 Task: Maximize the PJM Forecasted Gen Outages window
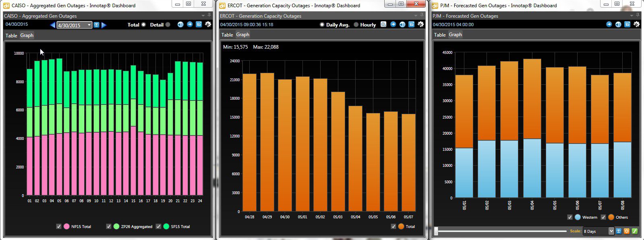[x=617, y=4]
